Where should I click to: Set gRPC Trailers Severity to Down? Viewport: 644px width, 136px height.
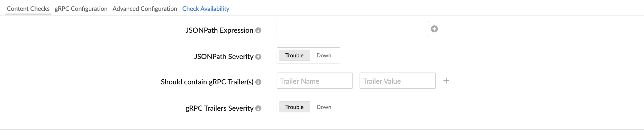pyautogui.click(x=324, y=107)
